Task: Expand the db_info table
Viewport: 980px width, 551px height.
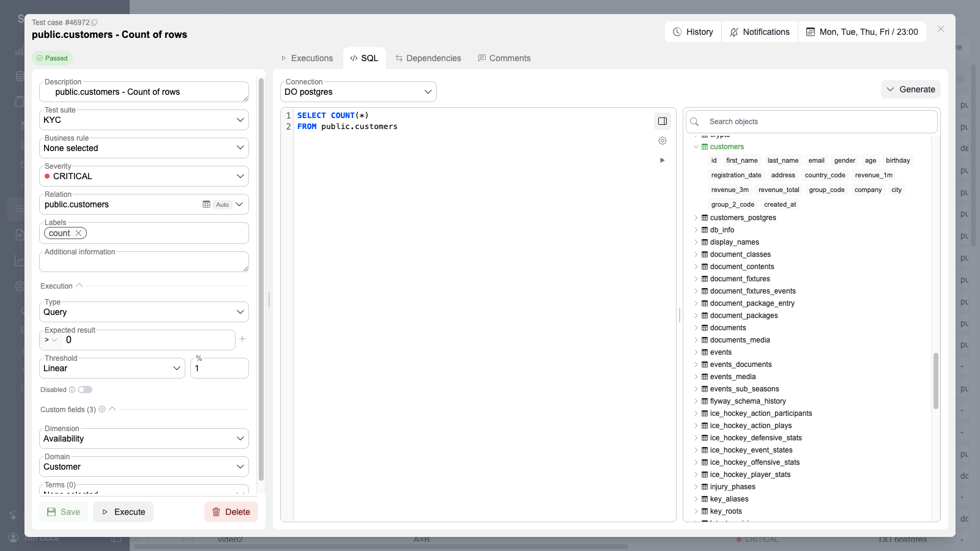Action: pos(696,230)
